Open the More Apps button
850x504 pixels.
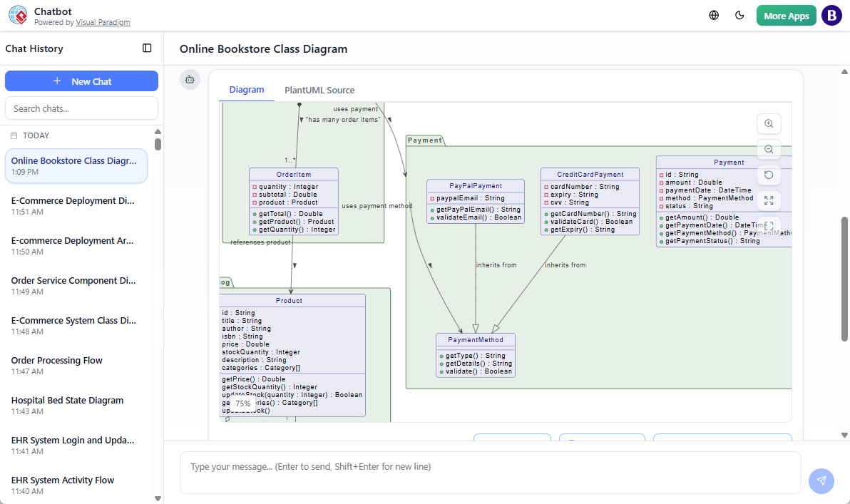click(786, 16)
